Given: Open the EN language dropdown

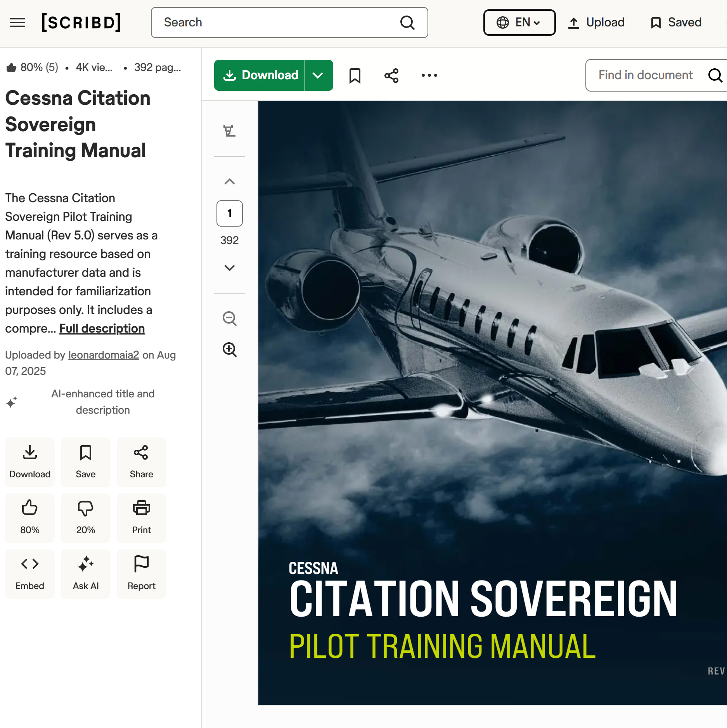Looking at the screenshot, I should [x=519, y=23].
